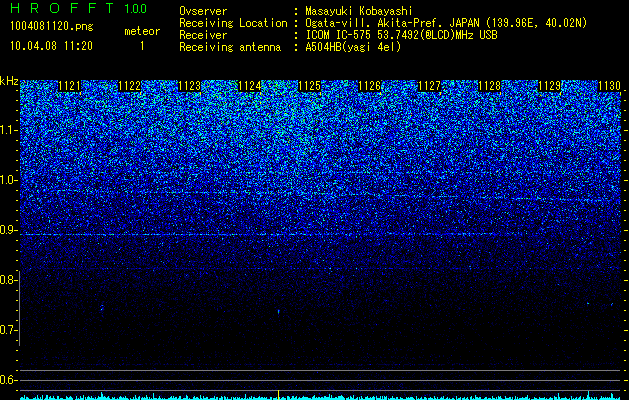This screenshot has width=629, height=400.
Task: Click the 1124 time marker
Action: click(x=250, y=86)
